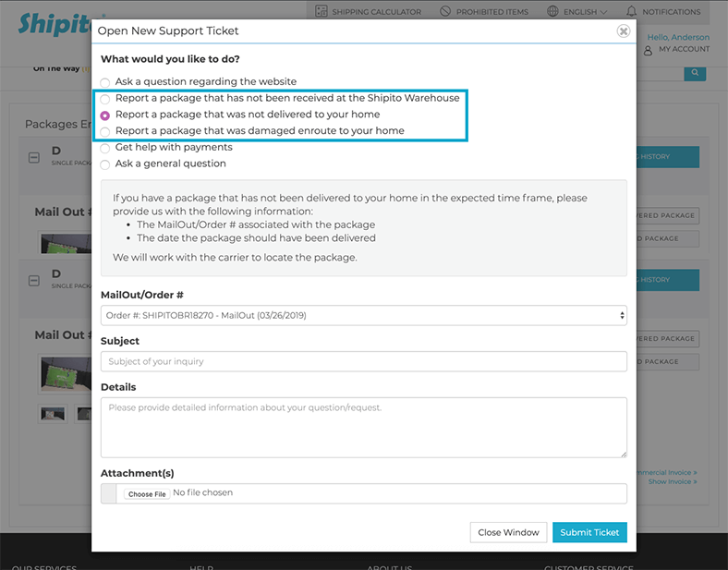Click the Subject input field
The height and width of the screenshot is (570, 728).
tap(363, 361)
